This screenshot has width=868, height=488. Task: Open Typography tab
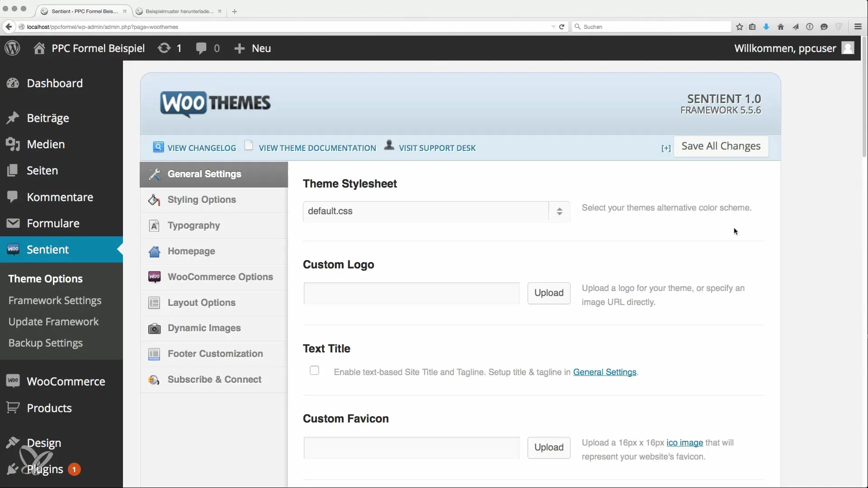pos(214,225)
